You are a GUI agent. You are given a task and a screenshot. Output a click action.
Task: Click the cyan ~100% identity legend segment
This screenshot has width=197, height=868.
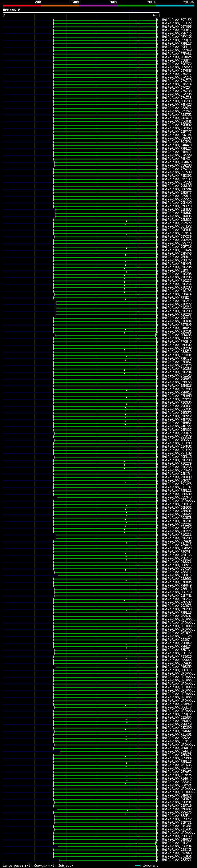pos(175,6)
